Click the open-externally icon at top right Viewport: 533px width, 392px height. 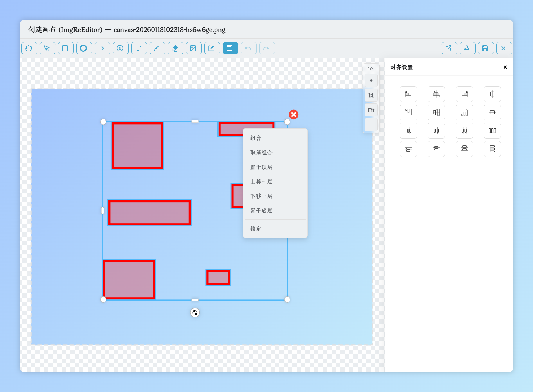point(449,48)
